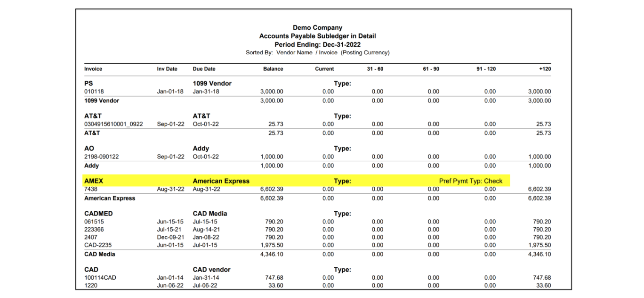Click Period Ending: Dec-31-2022 heading

click(318, 44)
